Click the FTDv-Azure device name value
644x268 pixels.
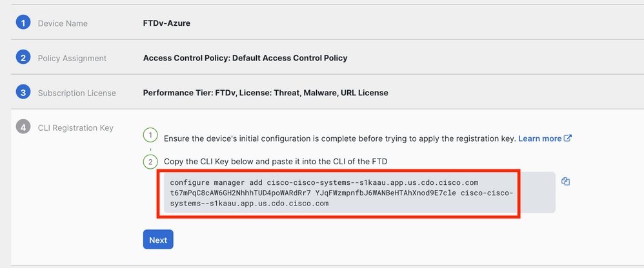[x=166, y=23]
